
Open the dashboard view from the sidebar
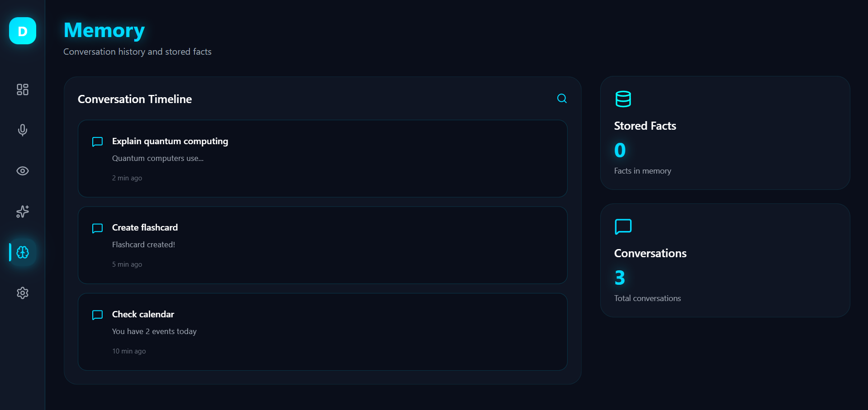(x=22, y=90)
